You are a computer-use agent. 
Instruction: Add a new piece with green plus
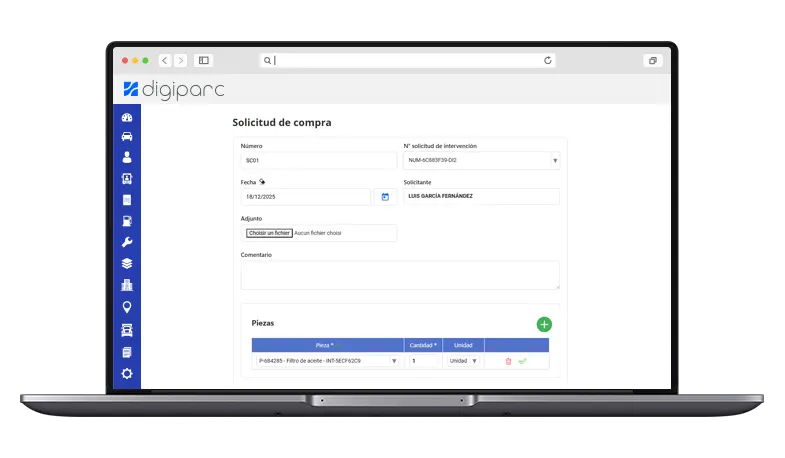[x=544, y=324]
